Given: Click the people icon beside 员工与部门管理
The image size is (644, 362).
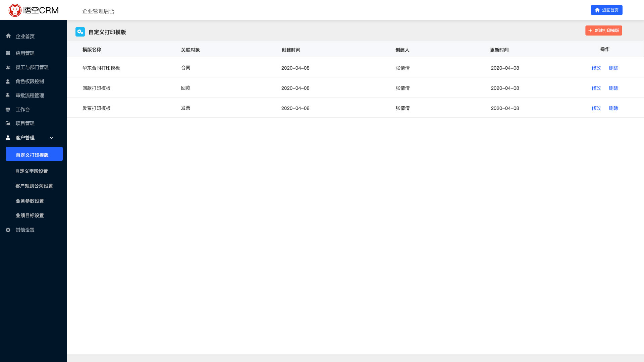Looking at the screenshot, I should (x=8, y=67).
